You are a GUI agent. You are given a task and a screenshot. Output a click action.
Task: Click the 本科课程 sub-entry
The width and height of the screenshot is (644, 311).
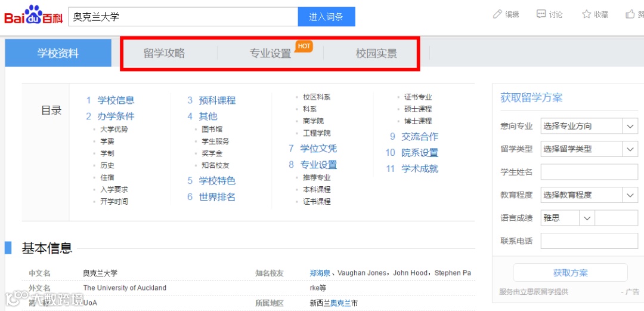317,190
